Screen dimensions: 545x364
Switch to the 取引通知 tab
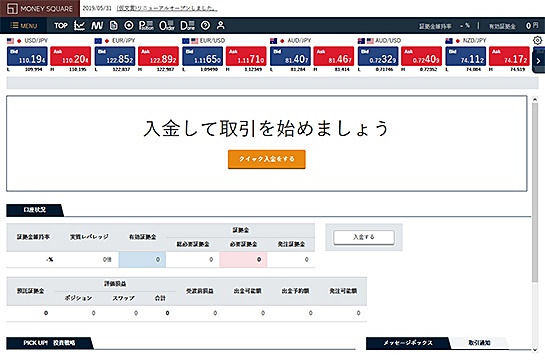click(479, 343)
